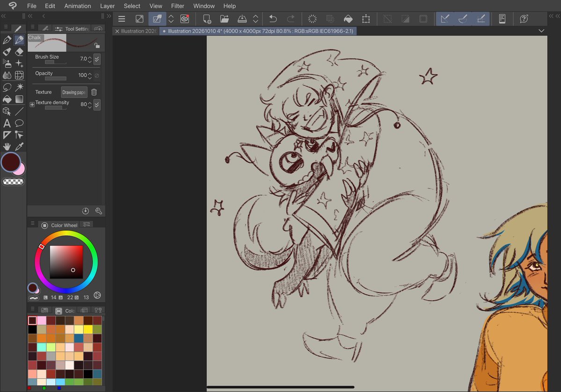Screen dimensions: 561x392
Task: Open sub tool detail wrench icon
Action: (99, 211)
